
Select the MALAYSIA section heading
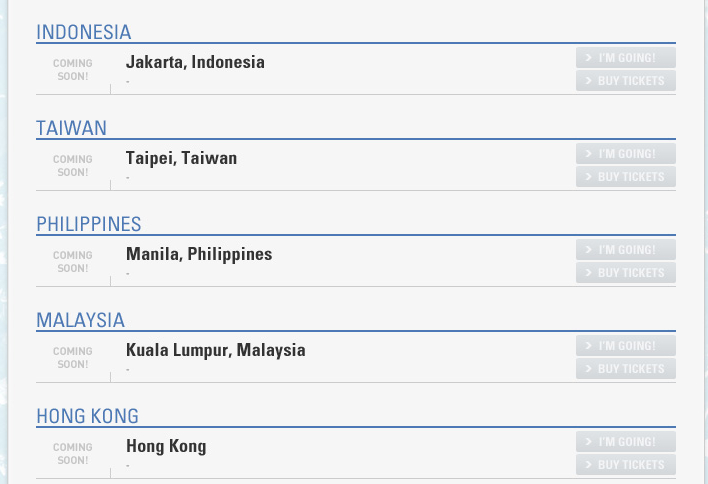click(x=80, y=320)
